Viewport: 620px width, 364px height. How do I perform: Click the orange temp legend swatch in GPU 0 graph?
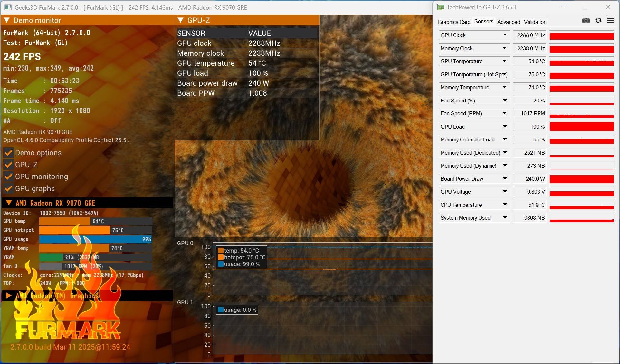(221, 250)
